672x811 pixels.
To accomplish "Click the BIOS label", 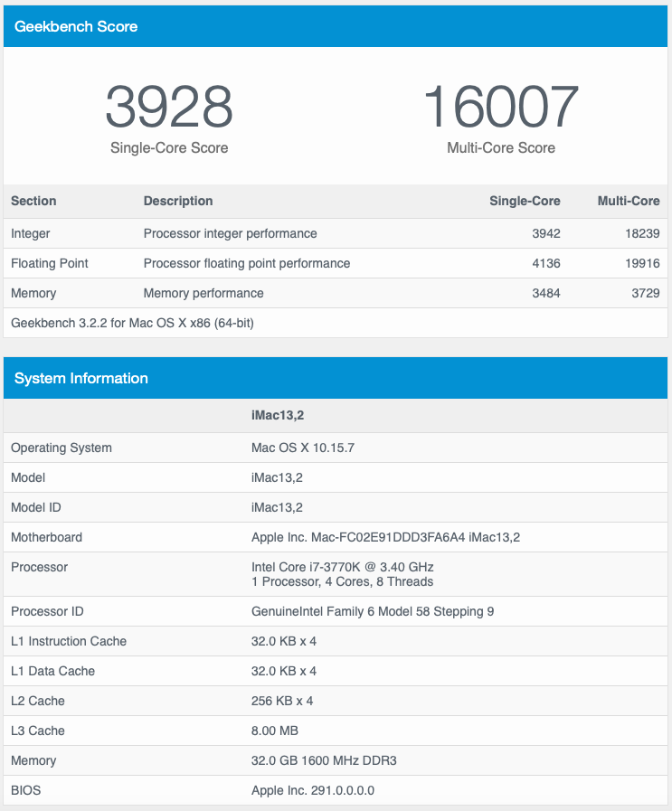I will point(26,790).
